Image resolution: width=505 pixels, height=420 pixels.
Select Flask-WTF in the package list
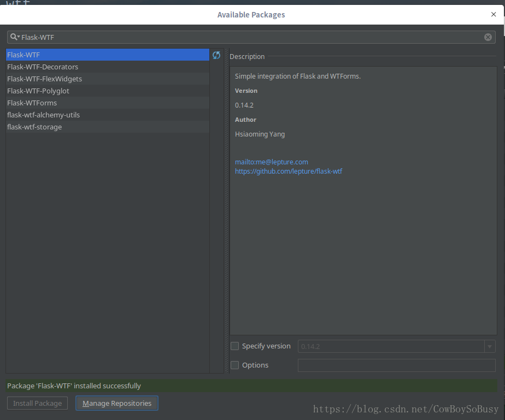click(108, 55)
